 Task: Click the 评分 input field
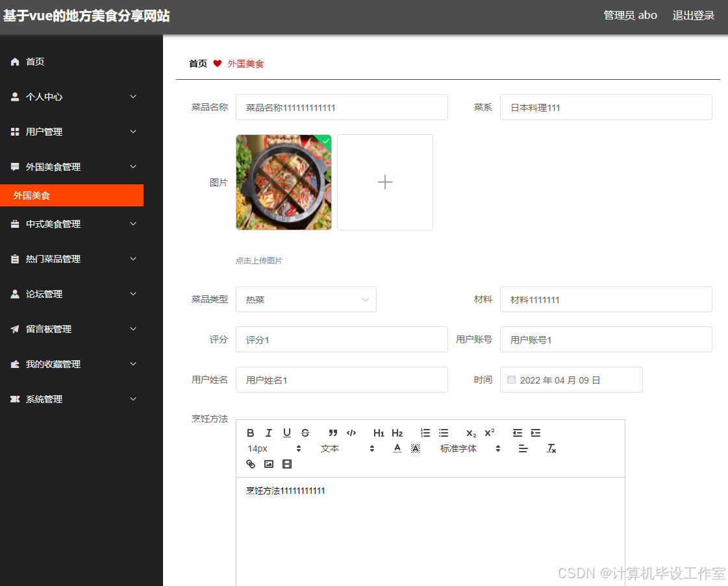click(x=342, y=339)
